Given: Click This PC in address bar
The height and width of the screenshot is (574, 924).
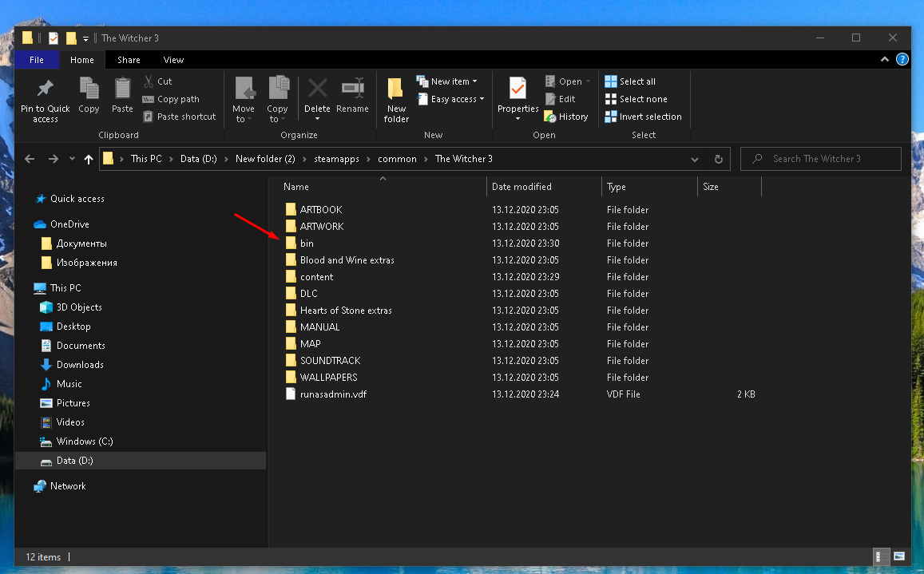Looking at the screenshot, I should coord(146,159).
